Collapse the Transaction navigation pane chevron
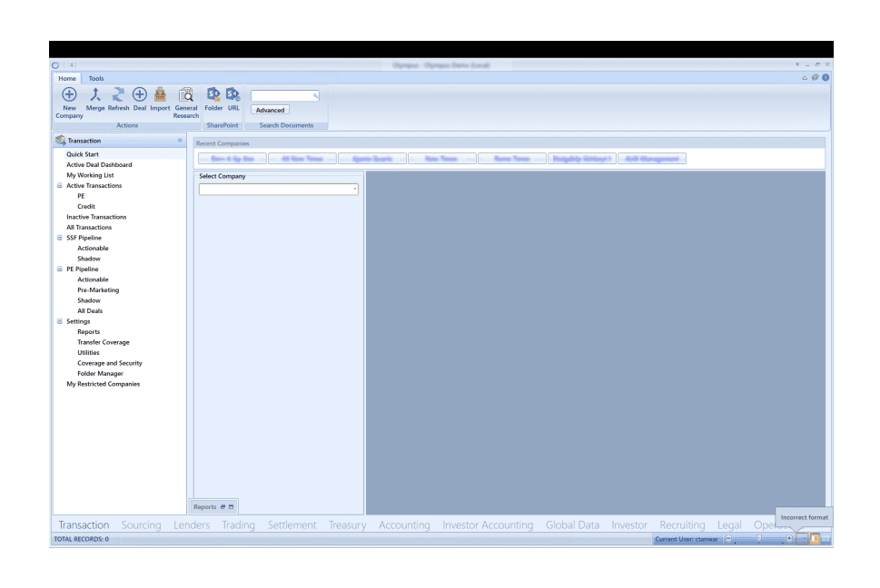The width and height of the screenshot is (880, 588). [x=180, y=140]
